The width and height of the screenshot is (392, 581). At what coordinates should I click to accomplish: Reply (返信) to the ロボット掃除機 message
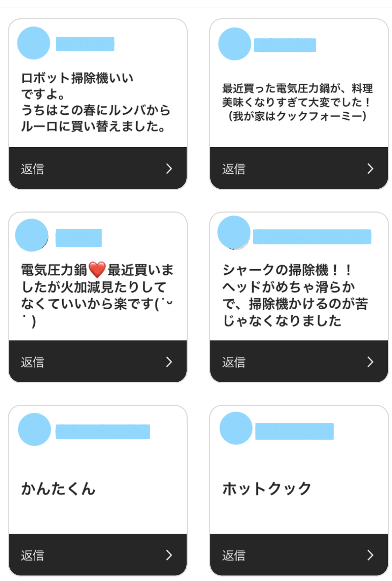click(x=32, y=169)
